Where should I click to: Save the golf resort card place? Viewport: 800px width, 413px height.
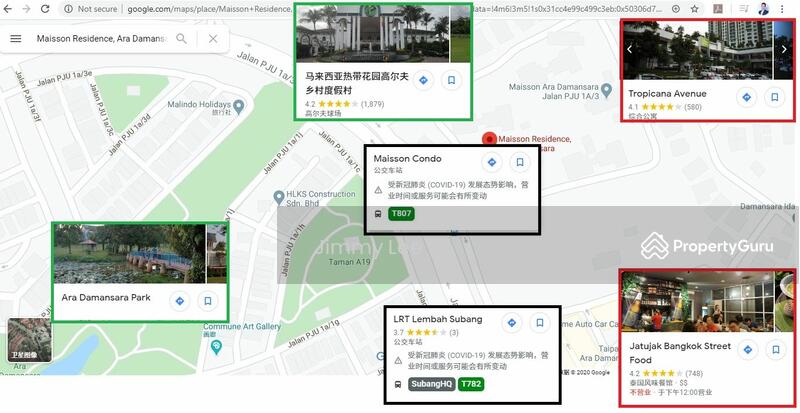[451, 80]
